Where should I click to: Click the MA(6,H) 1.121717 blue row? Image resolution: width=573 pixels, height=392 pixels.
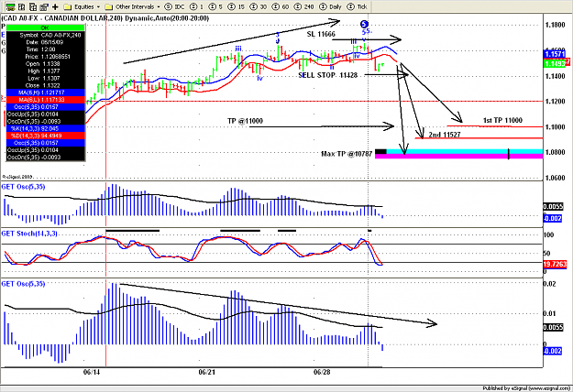pyautogui.click(x=45, y=93)
